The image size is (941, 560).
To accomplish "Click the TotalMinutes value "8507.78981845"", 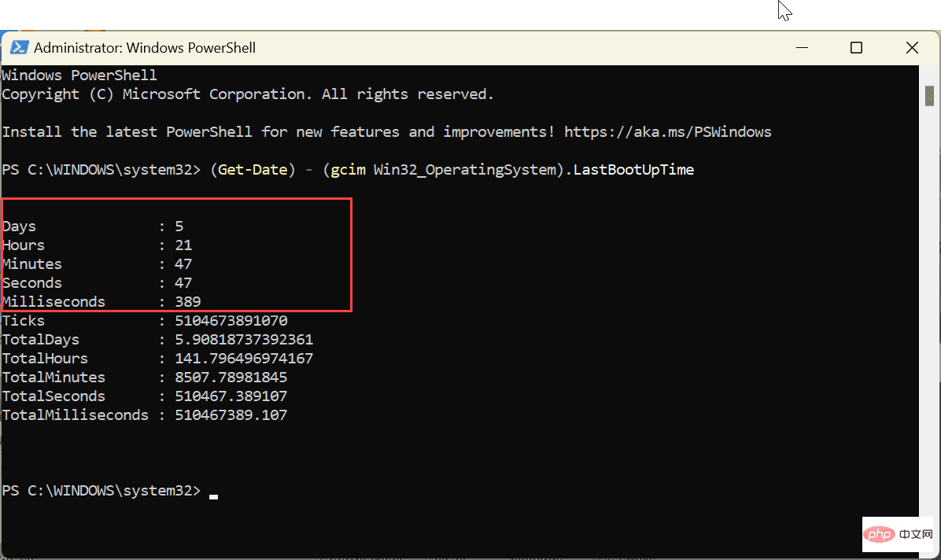I will (x=231, y=378).
